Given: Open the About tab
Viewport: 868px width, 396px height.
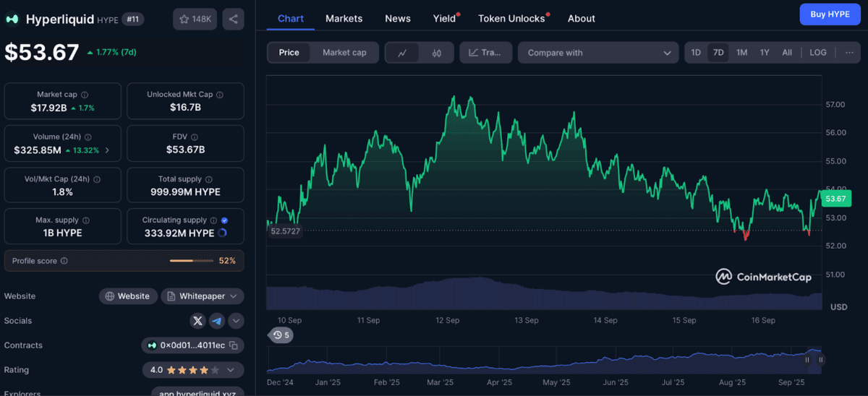Looking at the screenshot, I should (582, 18).
